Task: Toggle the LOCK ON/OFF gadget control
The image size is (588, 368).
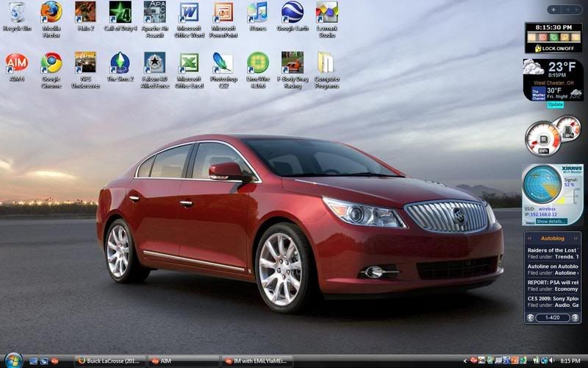Action: click(x=553, y=48)
